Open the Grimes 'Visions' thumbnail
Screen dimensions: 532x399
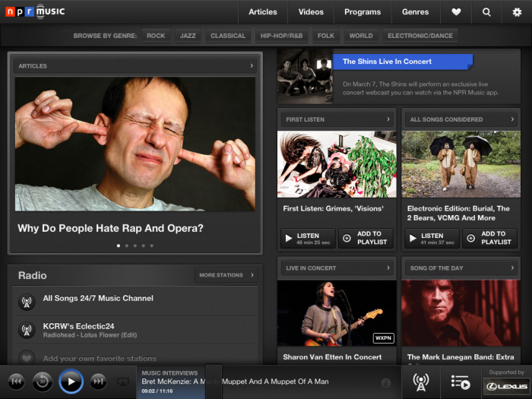point(337,164)
